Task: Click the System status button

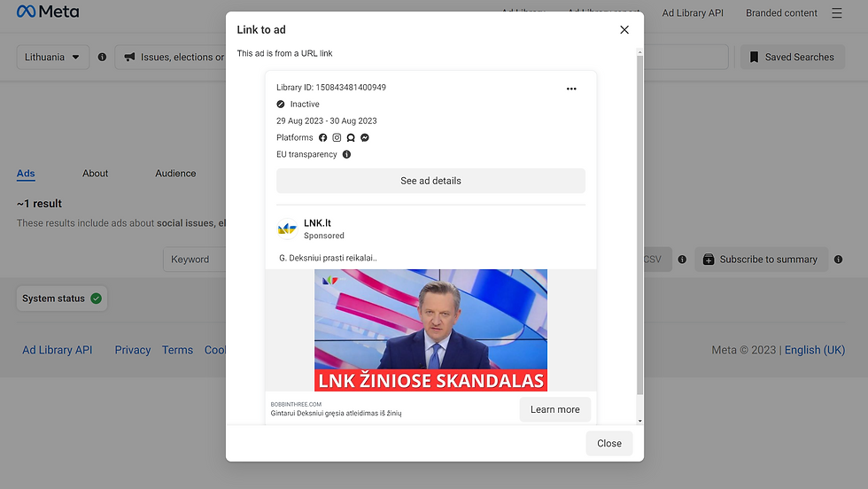Action: click(x=61, y=299)
